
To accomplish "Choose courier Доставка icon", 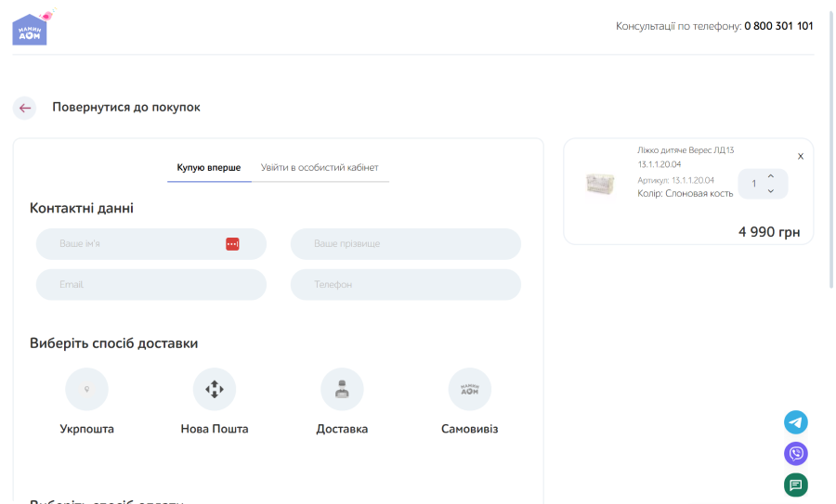I will [x=342, y=390].
